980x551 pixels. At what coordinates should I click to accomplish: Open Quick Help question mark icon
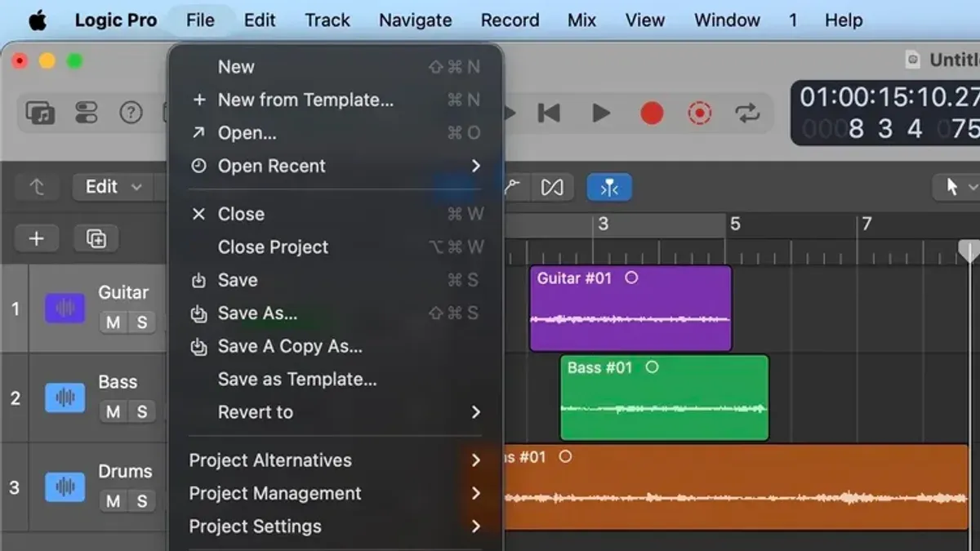pyautogui.click(x=131, y=113)
